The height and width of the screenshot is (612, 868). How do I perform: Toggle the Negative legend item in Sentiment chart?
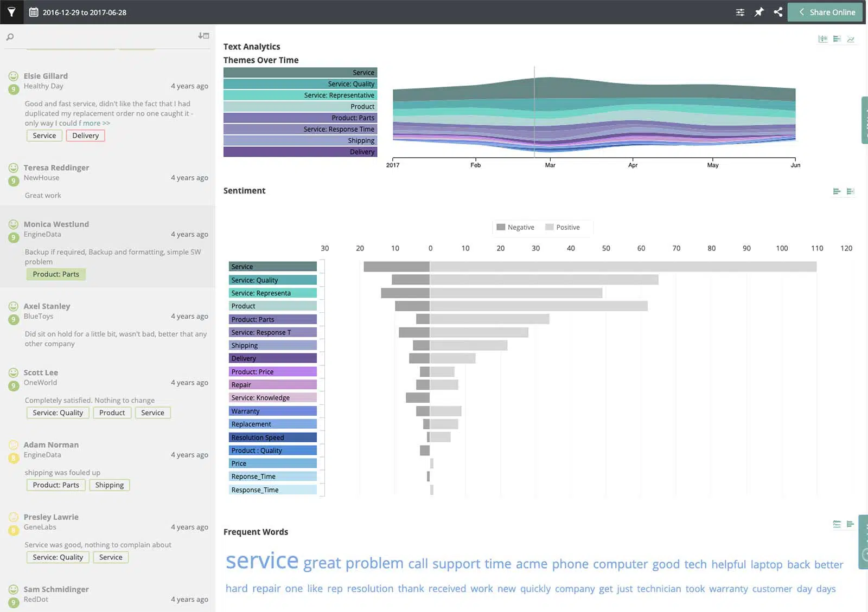[515, 227]
